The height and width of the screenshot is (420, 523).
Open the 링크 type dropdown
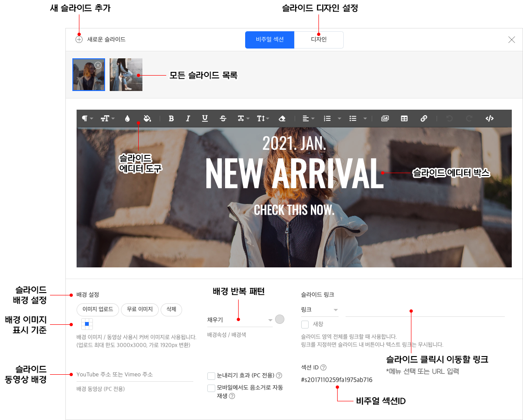[x=319, y=310]
